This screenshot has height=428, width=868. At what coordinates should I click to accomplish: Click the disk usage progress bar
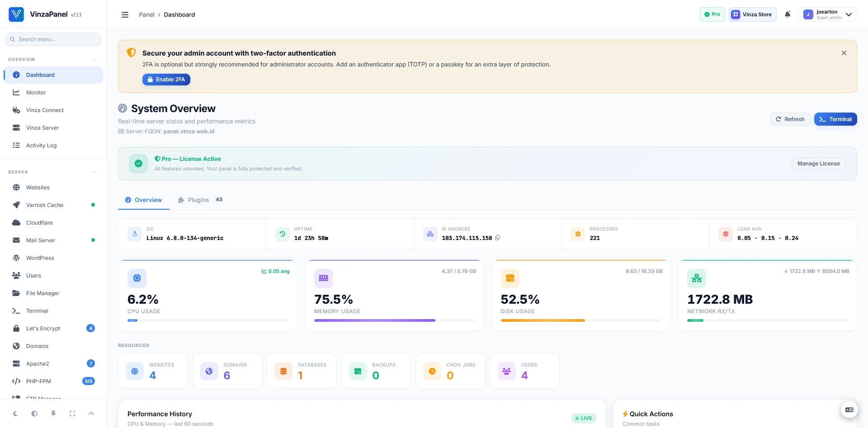(x=581, y=320)
